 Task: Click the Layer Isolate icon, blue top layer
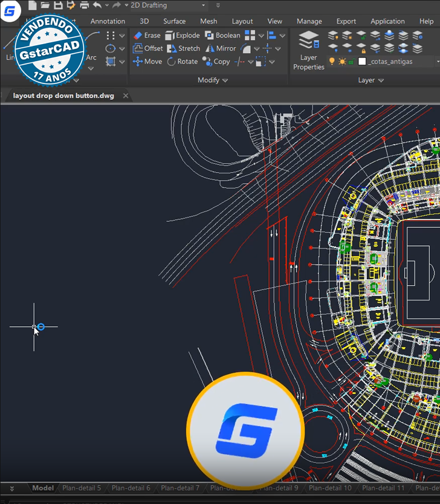pos(389,34)
